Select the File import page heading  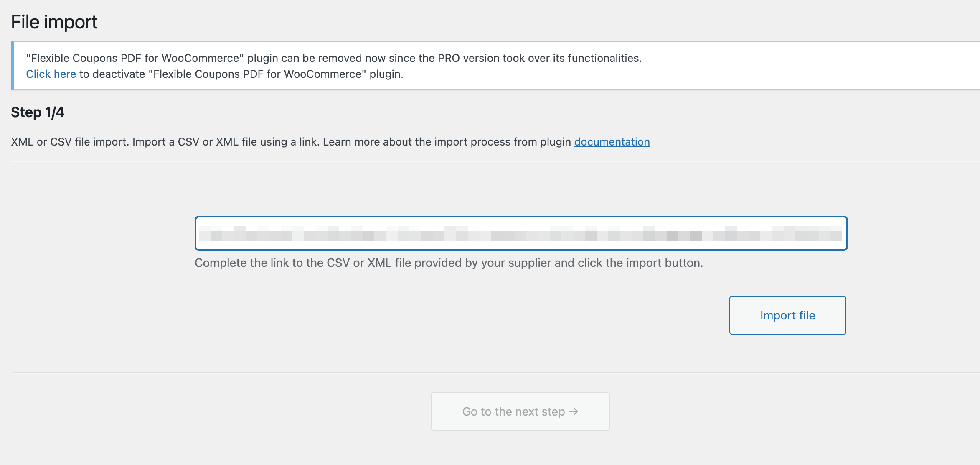tap(54, 22)
